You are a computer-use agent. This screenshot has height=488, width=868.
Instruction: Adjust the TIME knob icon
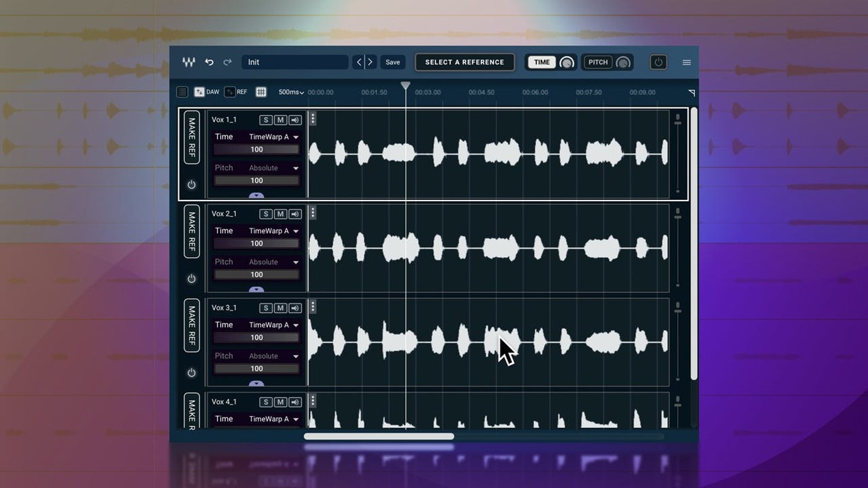pyautogui.click(x=566, y=62)
